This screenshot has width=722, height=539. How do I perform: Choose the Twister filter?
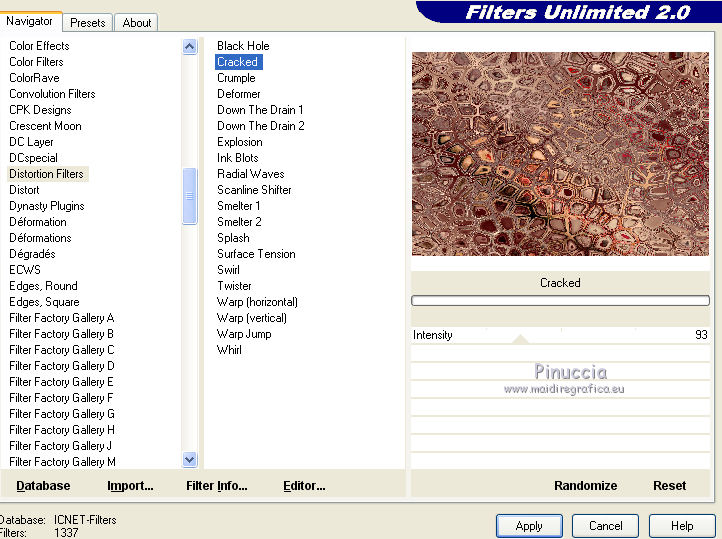234,286
